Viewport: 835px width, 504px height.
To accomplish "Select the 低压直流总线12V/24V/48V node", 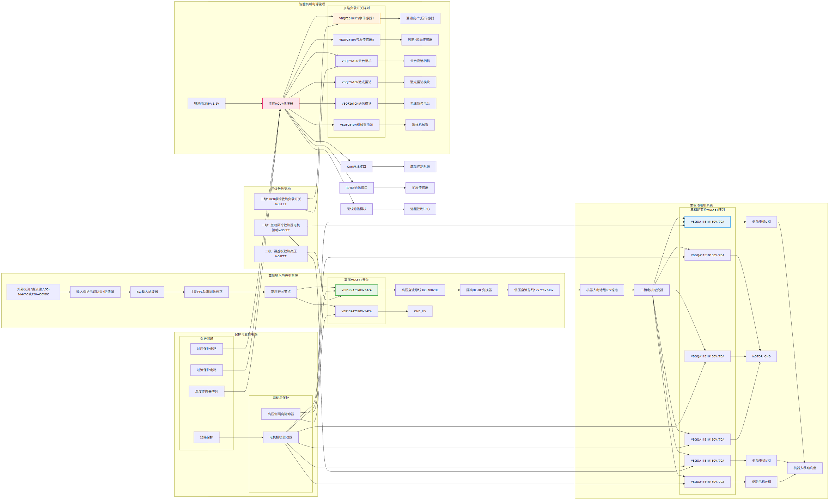I will (x=534, y=290).
